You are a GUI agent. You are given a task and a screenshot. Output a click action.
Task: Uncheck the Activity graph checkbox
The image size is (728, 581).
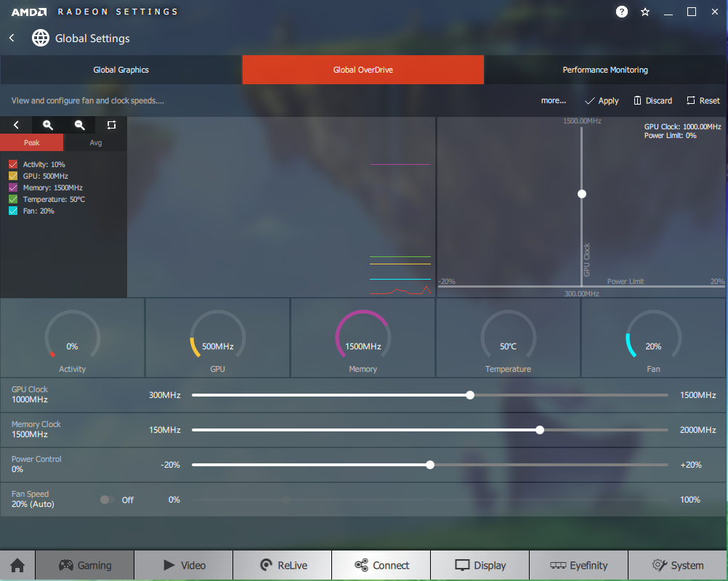click(13, 164)
